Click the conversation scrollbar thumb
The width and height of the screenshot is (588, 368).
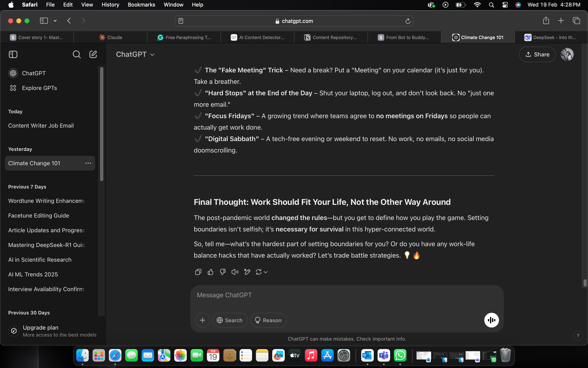585,283
